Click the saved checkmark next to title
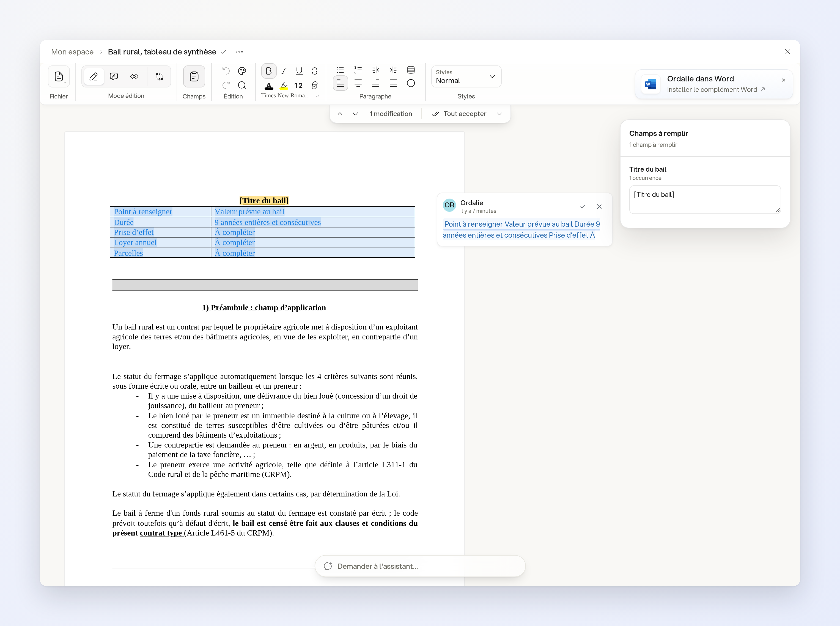This screenshot has width=840, height=626. 224,52
